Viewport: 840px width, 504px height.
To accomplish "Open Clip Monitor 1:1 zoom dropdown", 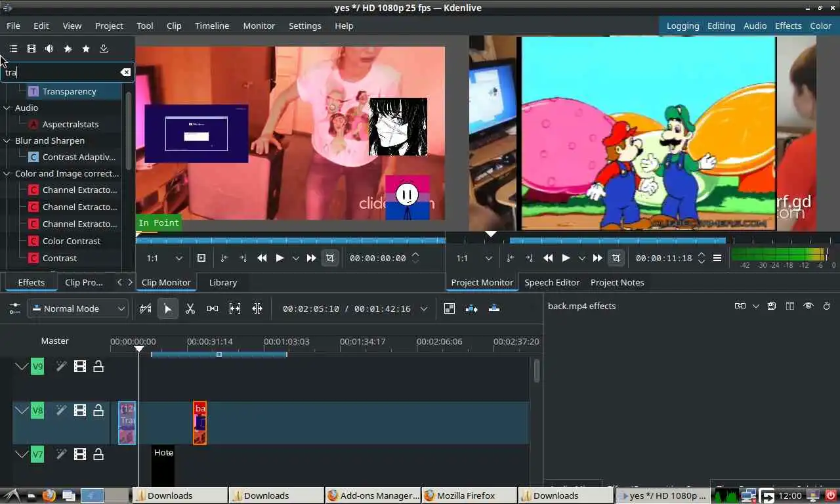I will (x=164, y=258).
